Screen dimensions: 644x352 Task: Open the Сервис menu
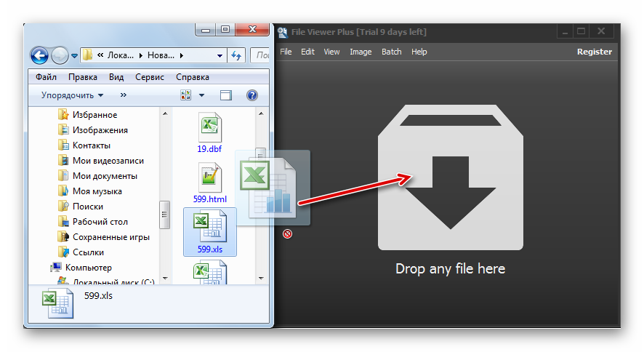[150, 77]
